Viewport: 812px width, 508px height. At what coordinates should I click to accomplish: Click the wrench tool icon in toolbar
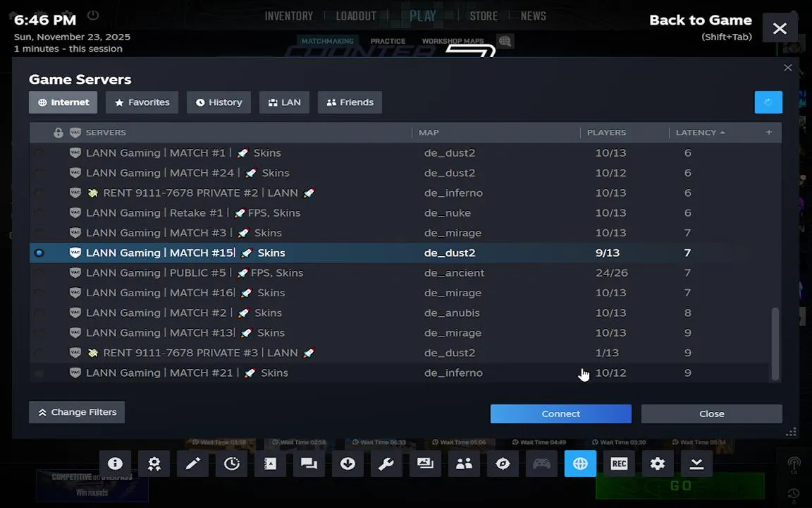[x=386, y=464]
